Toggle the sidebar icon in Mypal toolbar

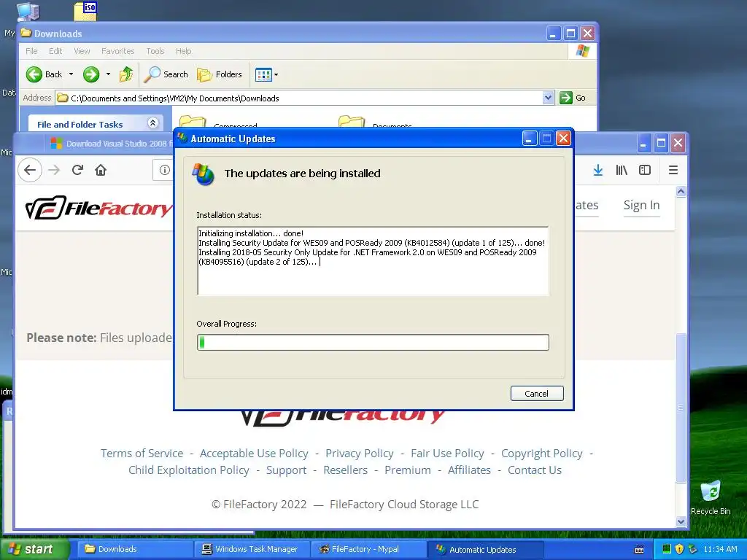click(645, 170)
